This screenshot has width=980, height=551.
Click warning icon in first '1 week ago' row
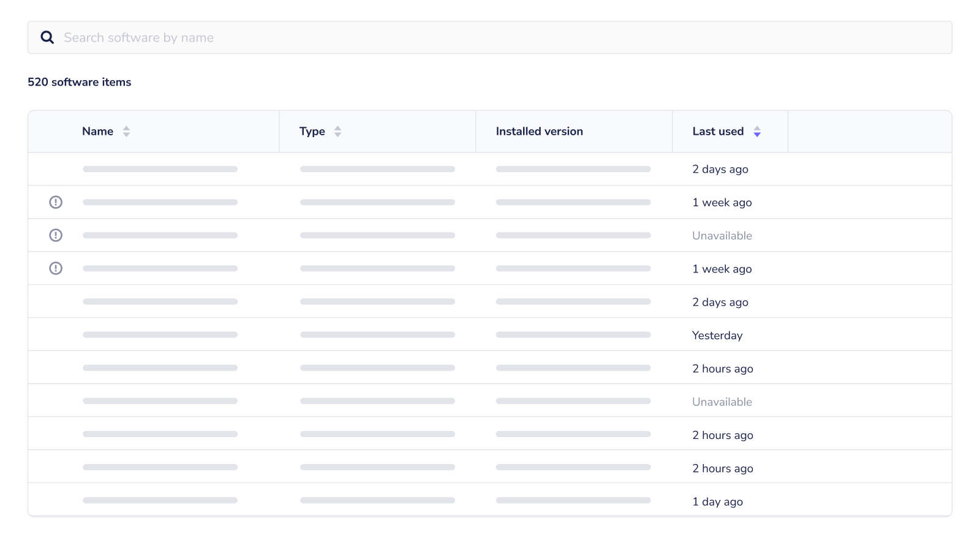(56, 202)
